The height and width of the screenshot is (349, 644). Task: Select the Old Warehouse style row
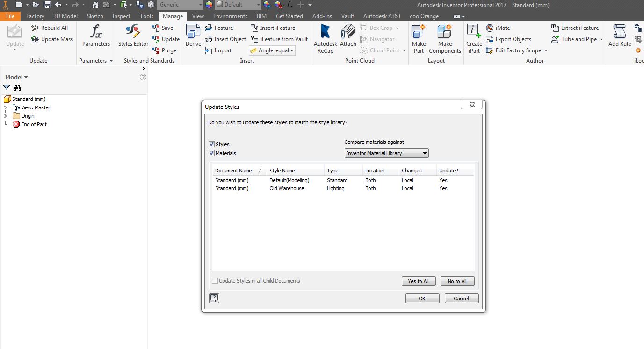click(x=287, y=188)
